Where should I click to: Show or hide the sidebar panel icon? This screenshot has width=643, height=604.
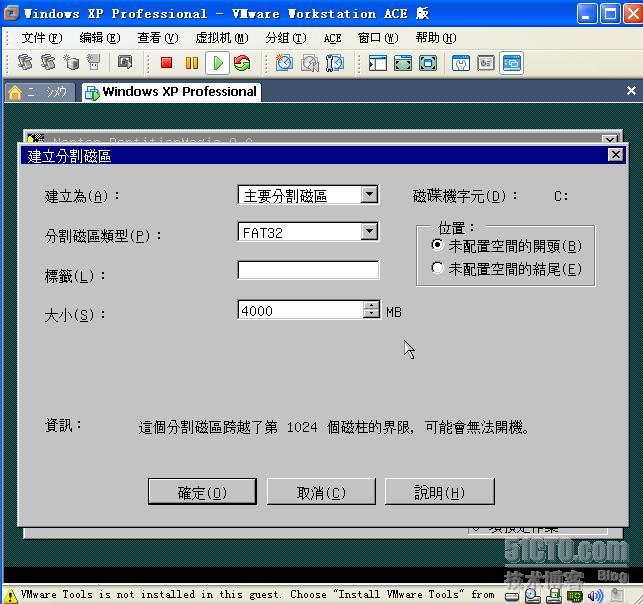point(377,64)
